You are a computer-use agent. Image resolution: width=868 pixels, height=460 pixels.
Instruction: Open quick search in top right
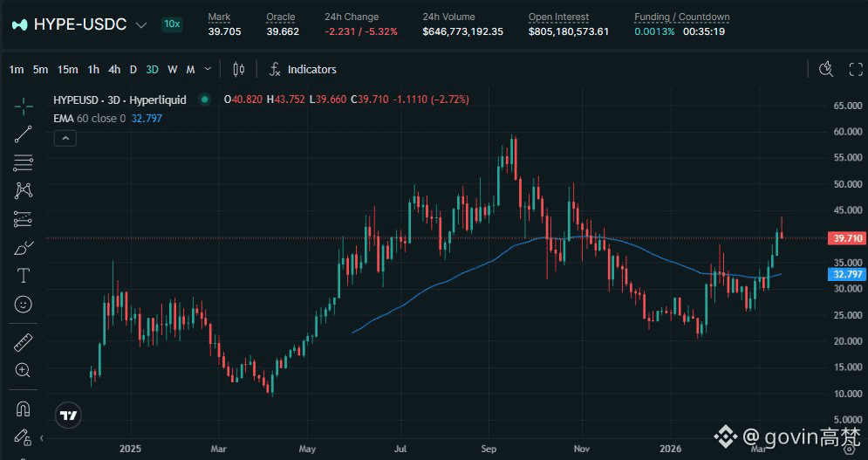[826, 69]
